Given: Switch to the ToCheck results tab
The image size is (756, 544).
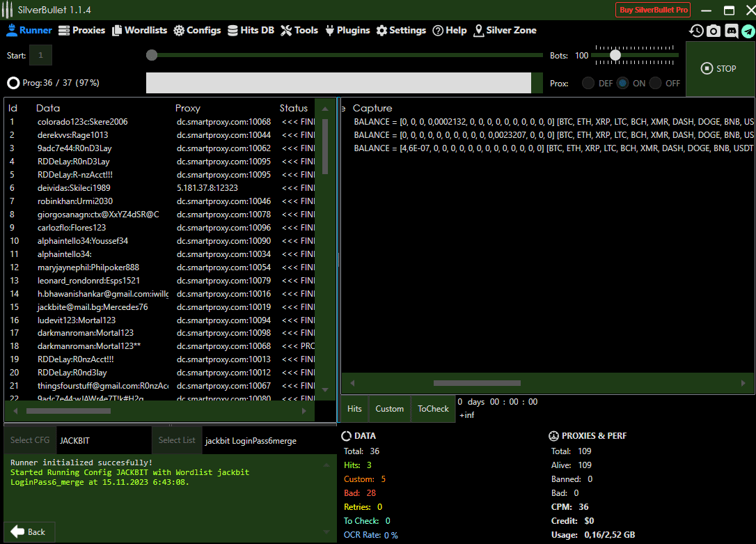Looking at the screenshot, I should [433, 409].
